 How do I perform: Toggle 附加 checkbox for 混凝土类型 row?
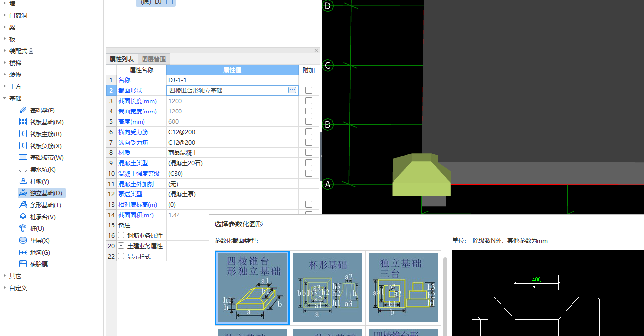click(309, 163)
